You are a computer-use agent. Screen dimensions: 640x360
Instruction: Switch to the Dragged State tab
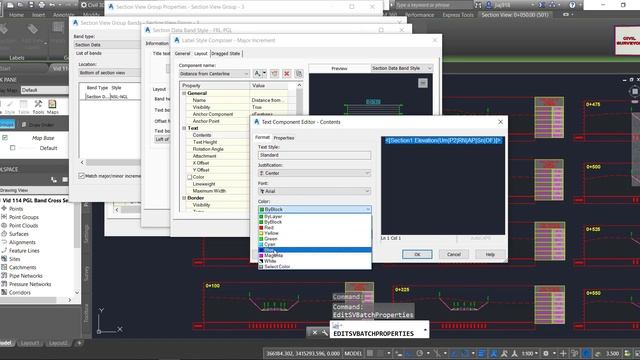(x=226, y=53)
